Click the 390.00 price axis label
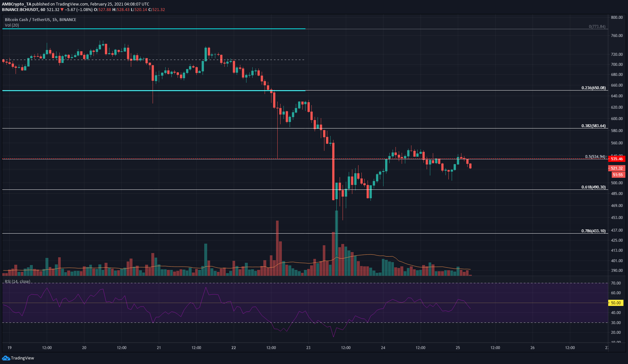Screen dimensions: 628x364 click(x=617, y=271)
